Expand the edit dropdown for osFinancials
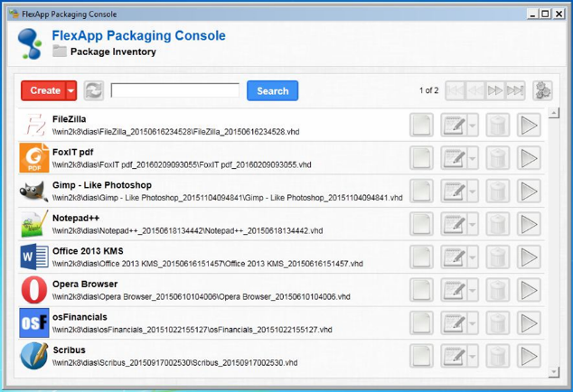The width and height of the screenshot is (573, 392). point(473,323)
